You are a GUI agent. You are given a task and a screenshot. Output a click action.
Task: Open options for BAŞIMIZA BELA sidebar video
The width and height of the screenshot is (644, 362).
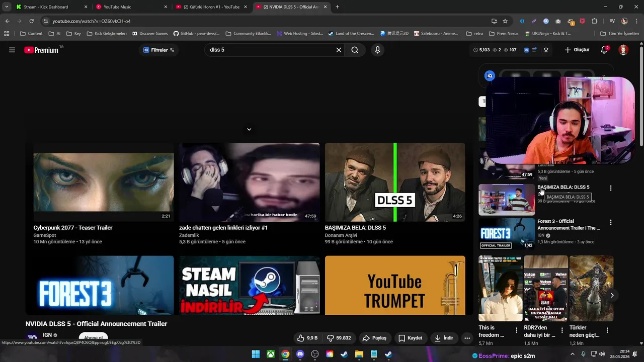click(x=611, y=188)
